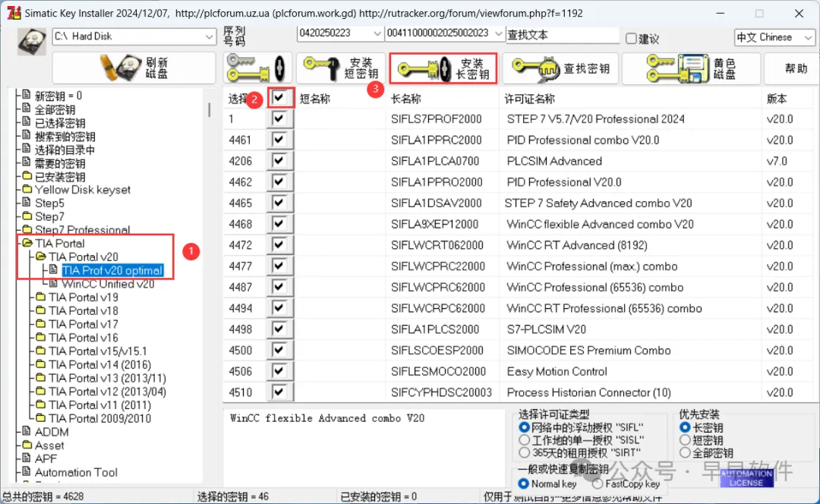Uncheck the SIFLA1PLCS2000 row checkbox

coord(279,329)
